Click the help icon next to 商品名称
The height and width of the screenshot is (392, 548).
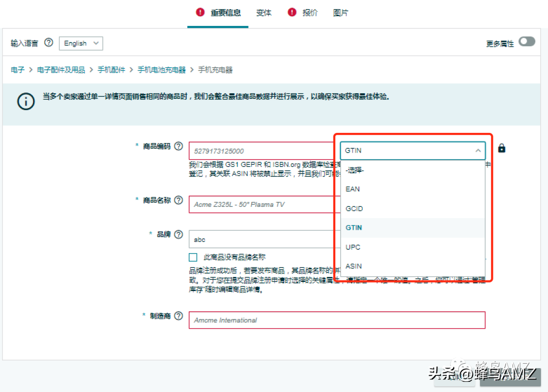(x=179, y=200)
